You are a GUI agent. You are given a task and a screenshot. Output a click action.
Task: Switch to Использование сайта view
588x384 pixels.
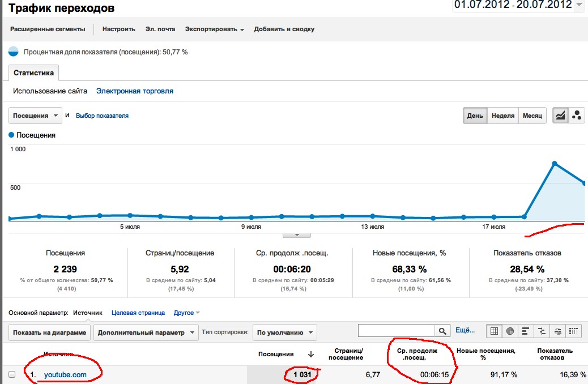50,91
